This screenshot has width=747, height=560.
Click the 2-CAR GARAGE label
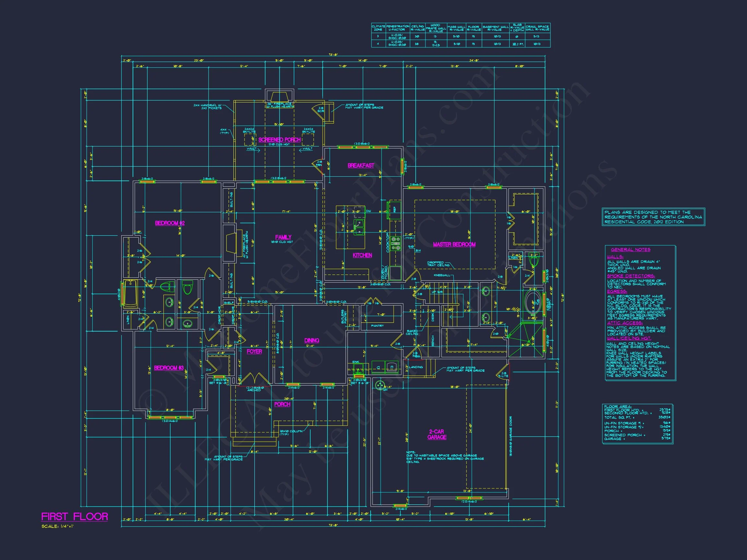[437, 434]
